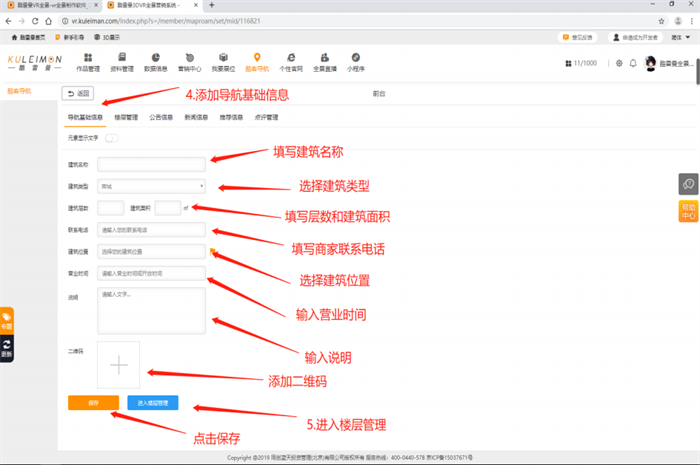The height and width of the screenshot is (465, 700).
Task: Switch to 点评管理 tab
Action: [266, 117]
